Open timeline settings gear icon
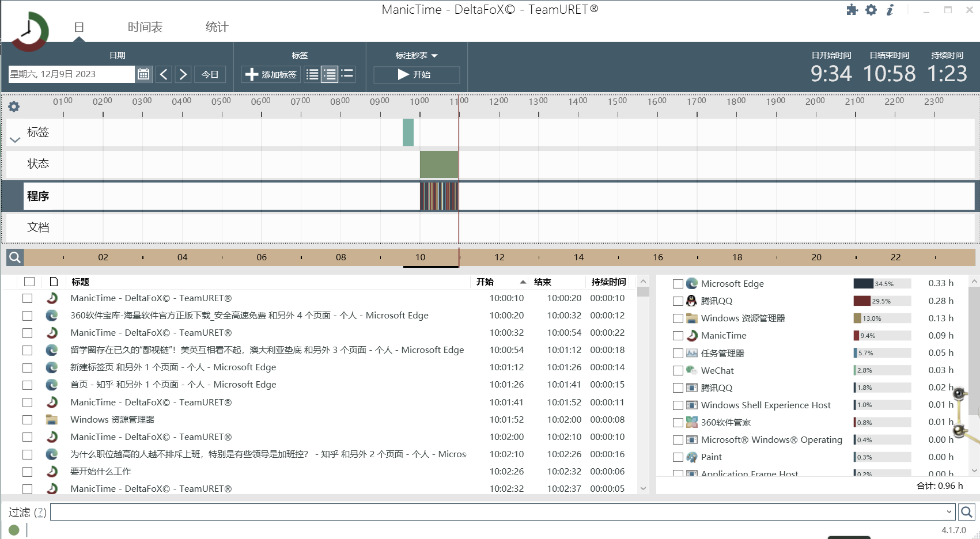 click(14, 107)
